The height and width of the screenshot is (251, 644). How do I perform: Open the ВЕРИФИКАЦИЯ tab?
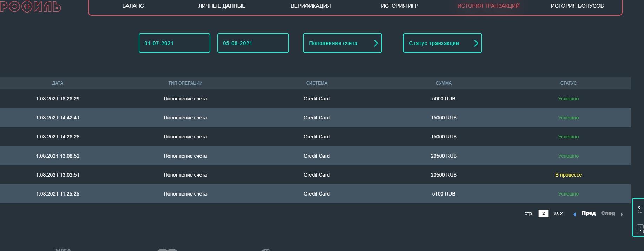(311, 6)
